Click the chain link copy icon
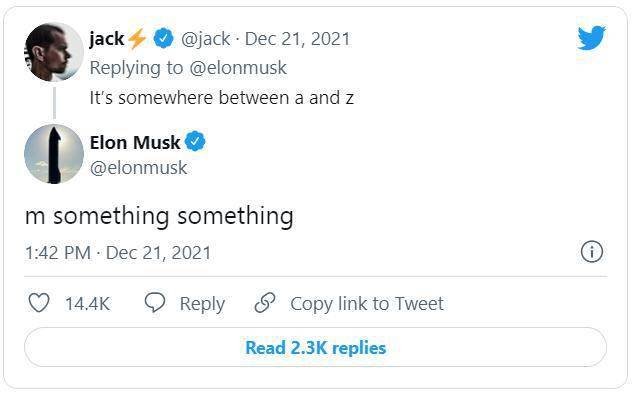632x393 pixels. (265, 303)
